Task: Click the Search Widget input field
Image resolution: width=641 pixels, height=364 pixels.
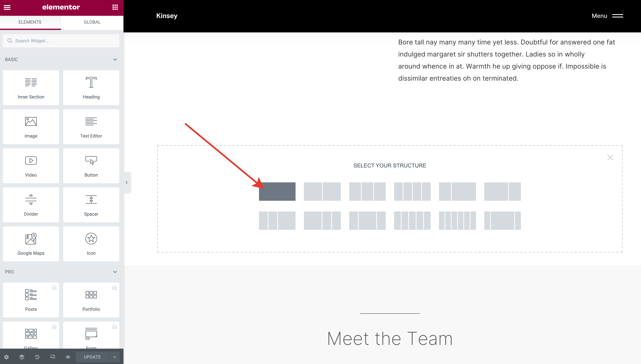Action: pos(61,41)
